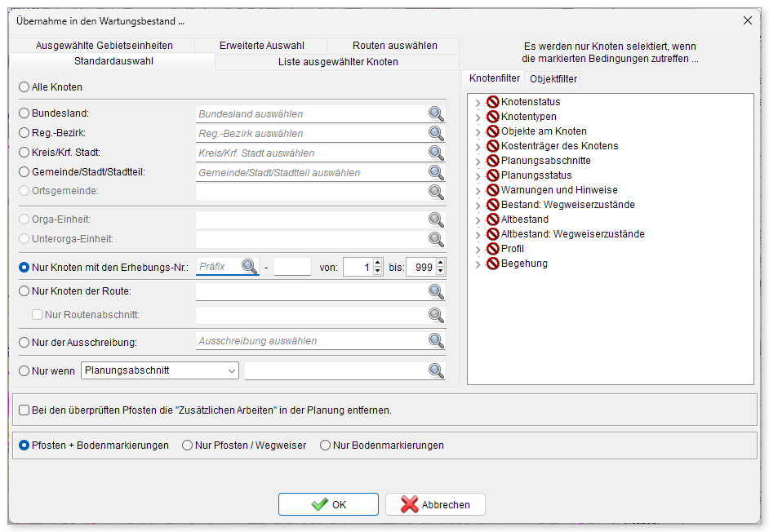Screen dimensions: 769x532
Task: Increase the von value with up arrow
Action: [378, 264]
